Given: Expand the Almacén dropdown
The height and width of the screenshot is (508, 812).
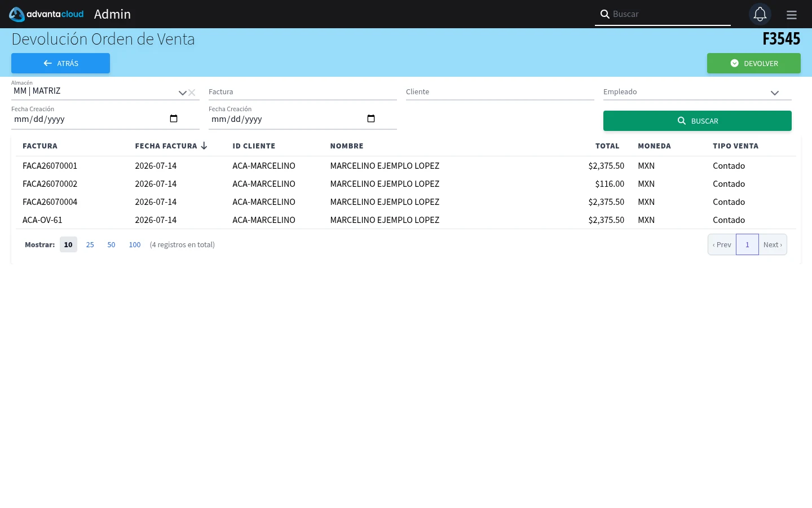Looking at the screenshot, I should coord(182,93).
